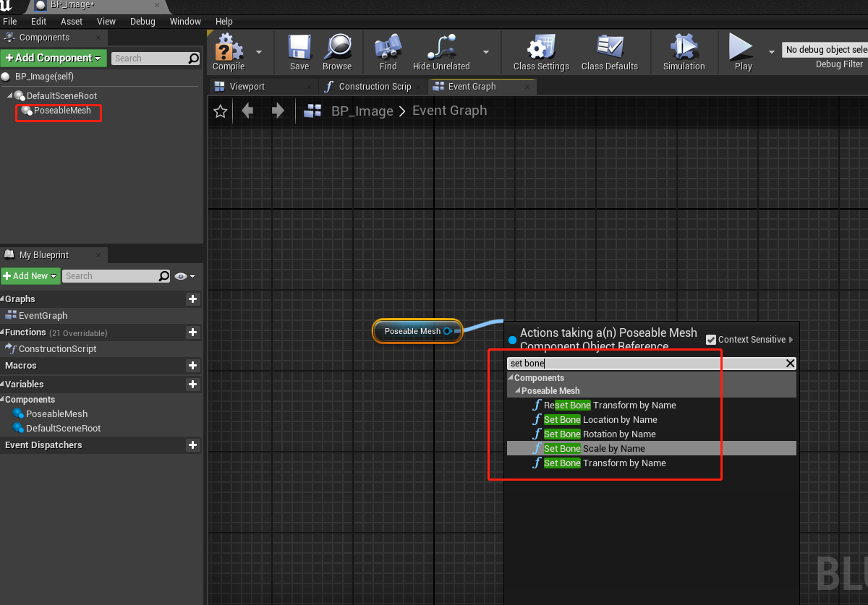Image resolution: width=868 pixels, height=605 pixels.
Task: Uncheck the Context Sensitive checkbox
Action: point(711,340)
